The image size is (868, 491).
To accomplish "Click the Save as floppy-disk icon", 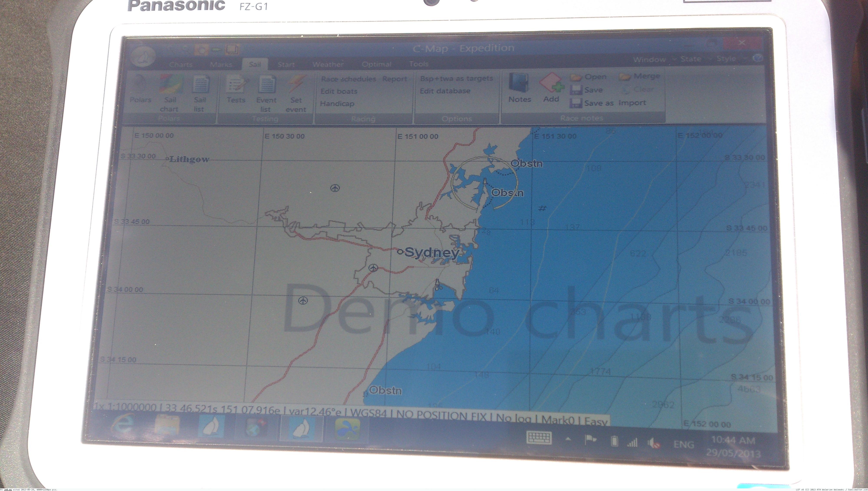I will click(x=576, y=103).
